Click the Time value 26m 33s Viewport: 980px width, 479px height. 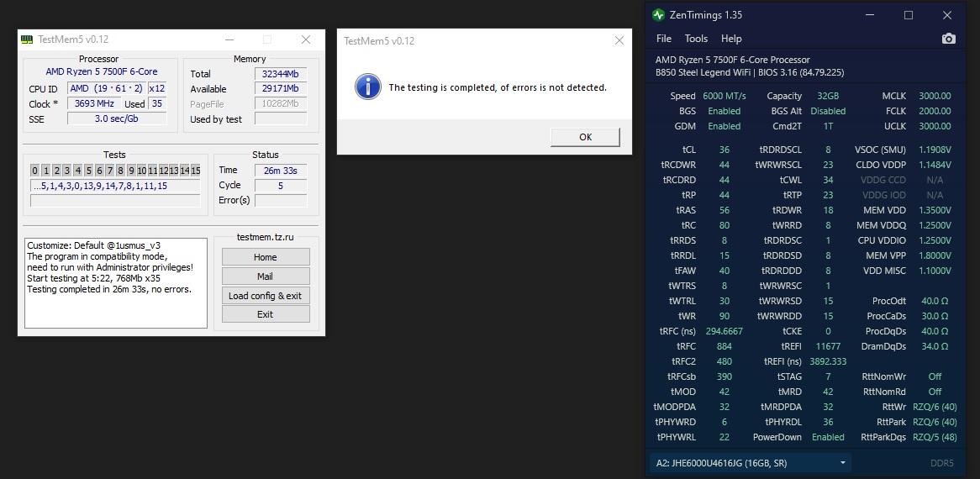281,170
